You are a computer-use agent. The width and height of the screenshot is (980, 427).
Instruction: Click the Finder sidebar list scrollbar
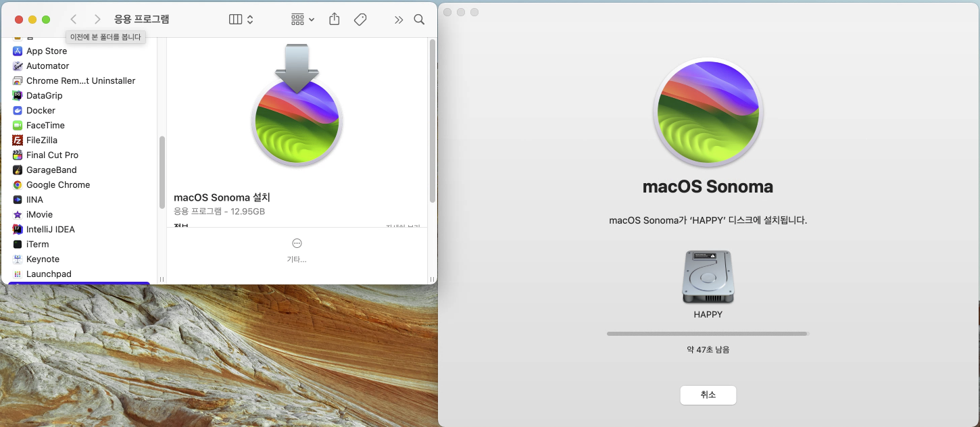[162, 172]
